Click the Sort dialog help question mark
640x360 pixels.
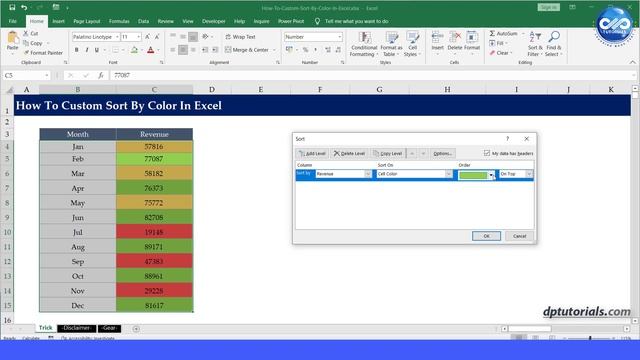(507, 139)
